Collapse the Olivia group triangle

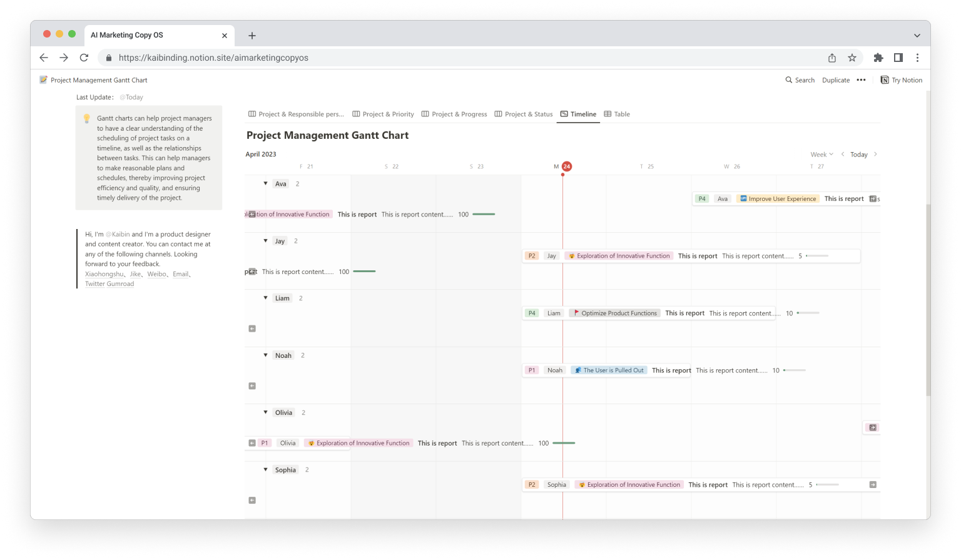(x=265, y=412)
